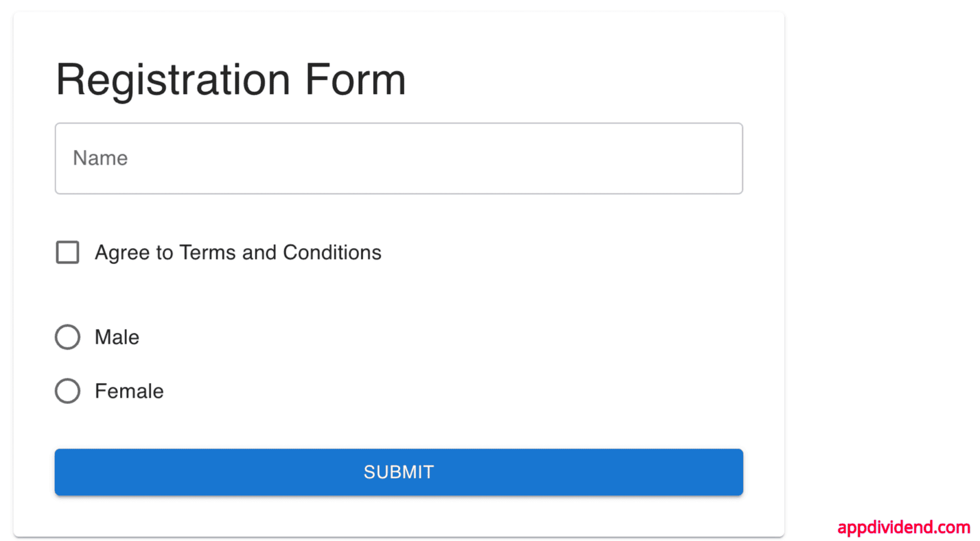Click the Male label text
980x541 pixels.
click(116, 337)
